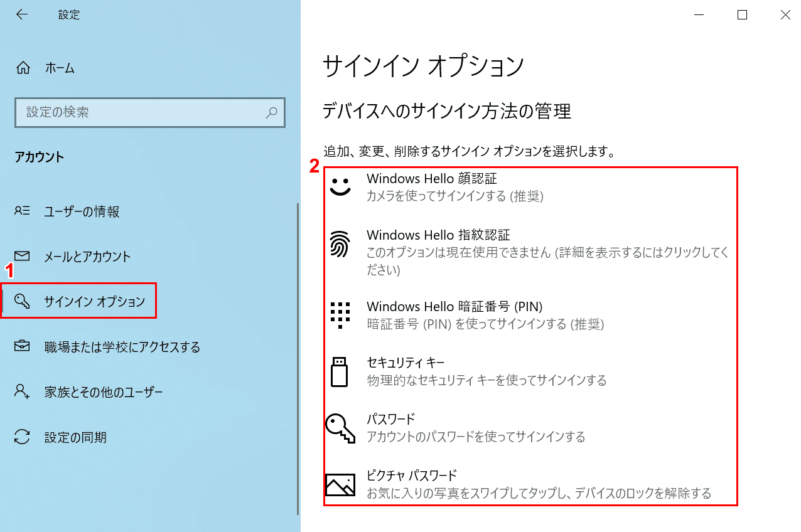
Task: Click アカウントのパスワードを使ってサインインする text
Action: [x=476, y=436]
